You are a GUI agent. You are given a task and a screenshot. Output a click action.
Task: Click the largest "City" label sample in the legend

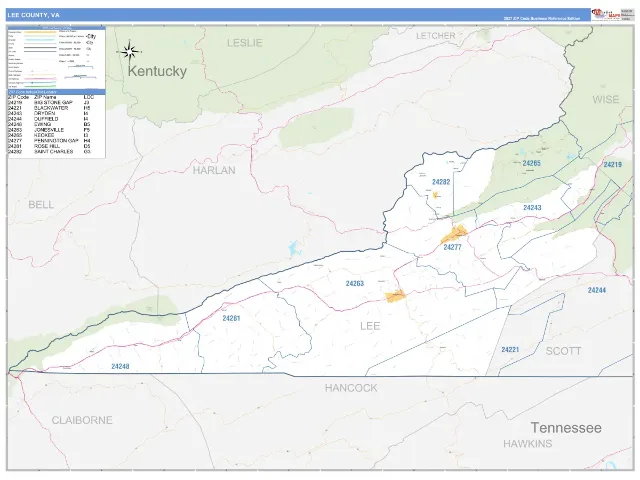pos(91,36)
